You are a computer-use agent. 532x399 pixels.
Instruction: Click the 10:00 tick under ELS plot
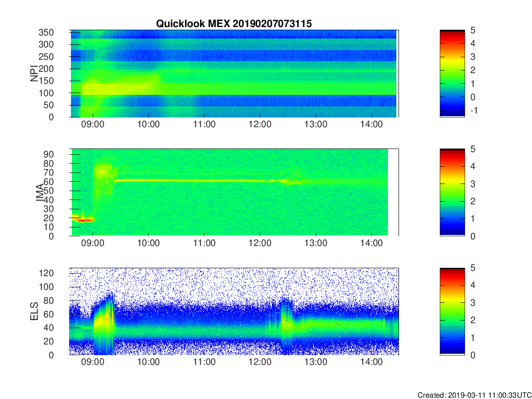pyautogui.click(x=149, y=362)
